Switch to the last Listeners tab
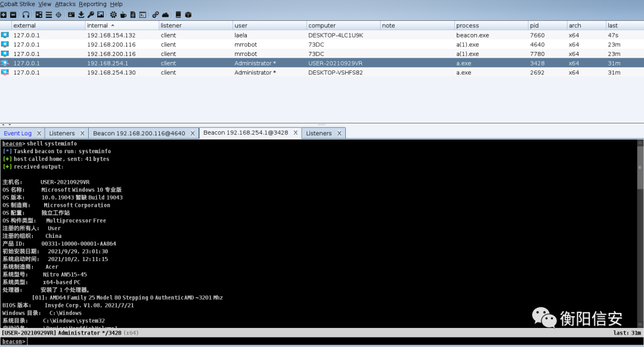This screenshot has height=347, width=644. [x=318, y=134]
